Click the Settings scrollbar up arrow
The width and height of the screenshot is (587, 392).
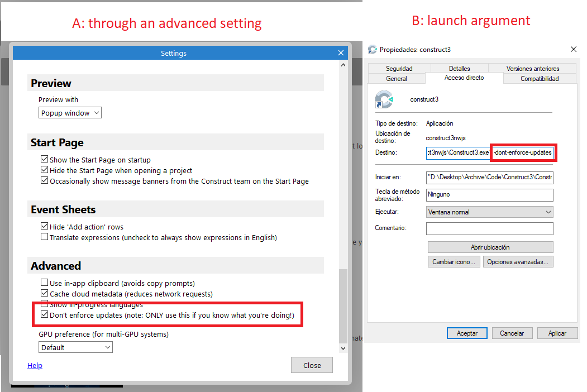[x=343, y=65]
